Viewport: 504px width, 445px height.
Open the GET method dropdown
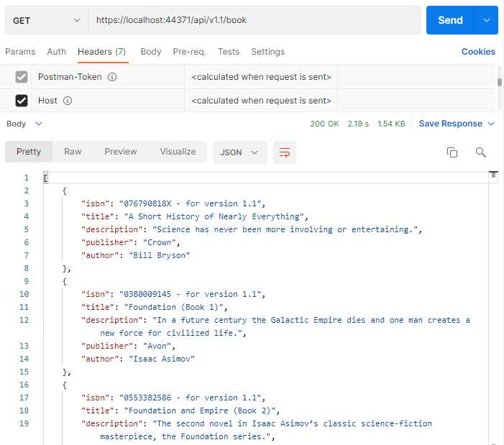coord(47,20)
